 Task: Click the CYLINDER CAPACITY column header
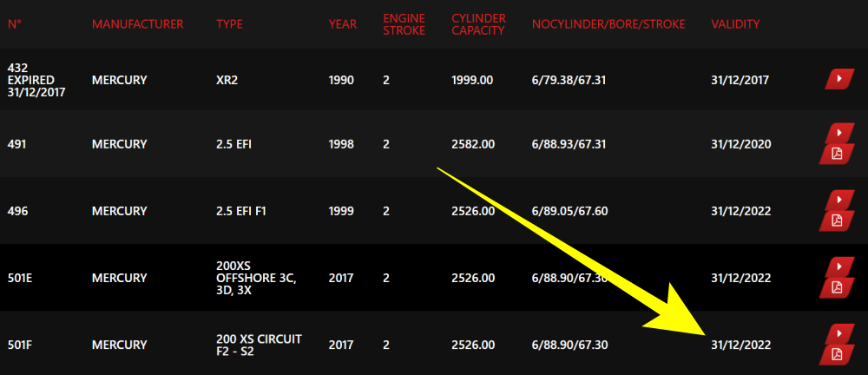479,24
